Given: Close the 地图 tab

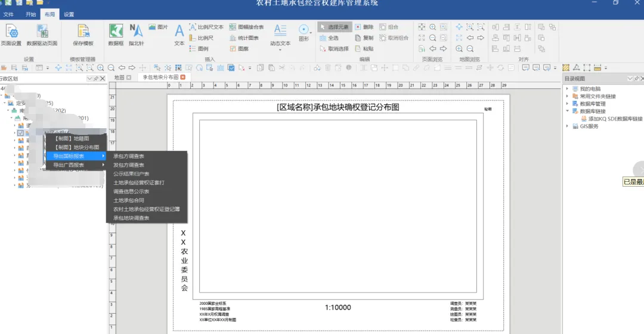Looking at the screenshot, I should [129, 77].
